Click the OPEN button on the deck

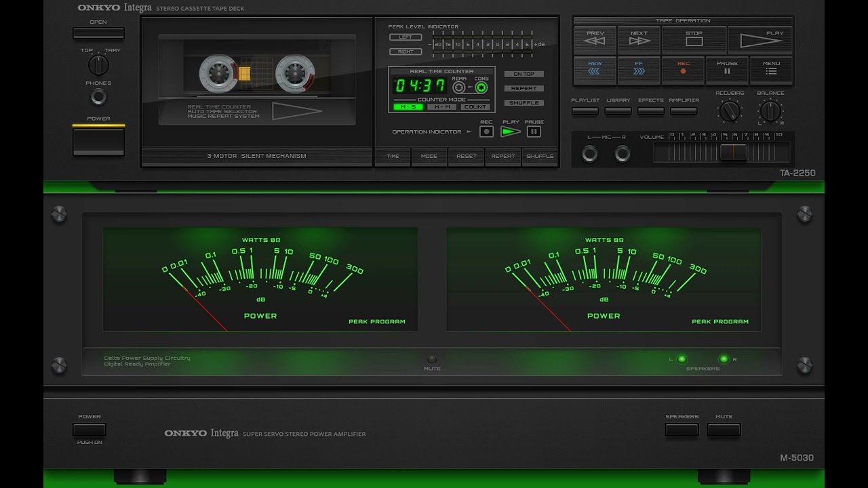coord(98,33)
